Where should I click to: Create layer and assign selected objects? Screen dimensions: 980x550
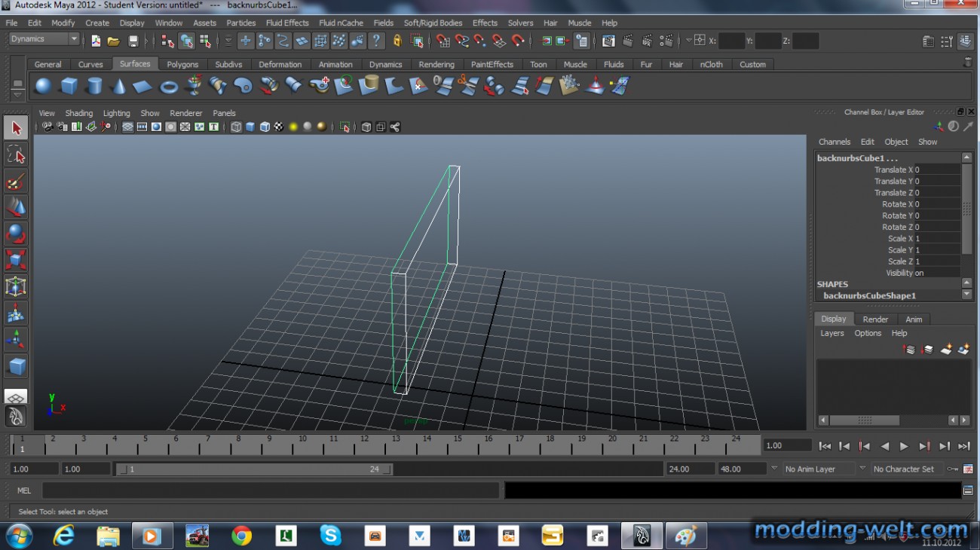coord(963,350)
